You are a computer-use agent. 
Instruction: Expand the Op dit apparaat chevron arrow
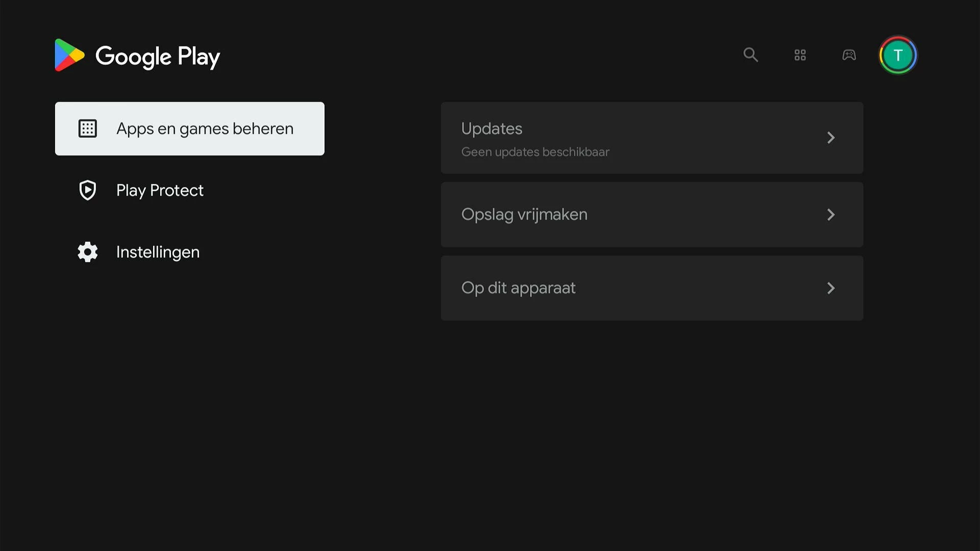(x=830, y=288)
